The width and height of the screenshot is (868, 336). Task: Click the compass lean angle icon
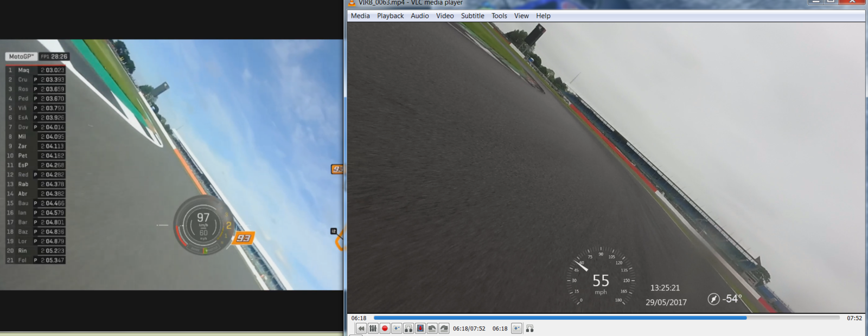click(713, 299)
